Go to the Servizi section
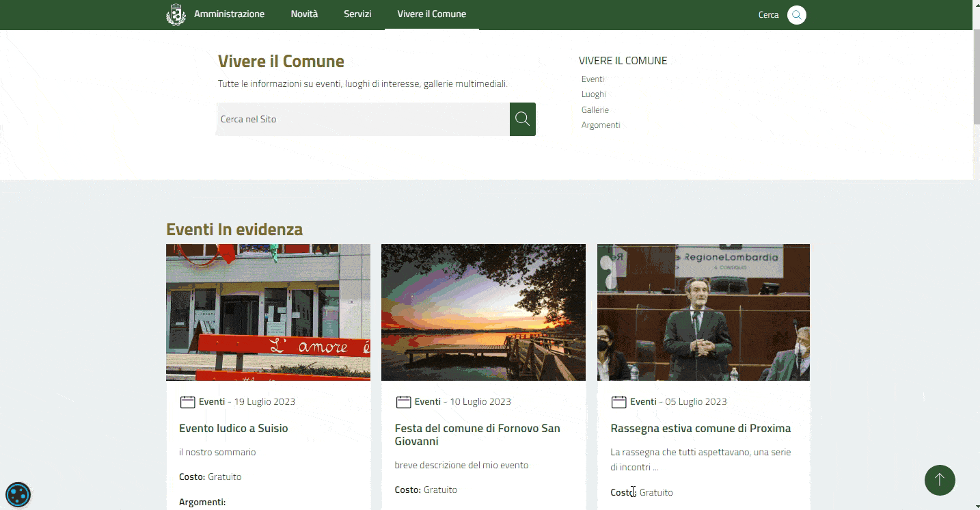980x510 pixels. pyautogui.click(x=357, y=14)
